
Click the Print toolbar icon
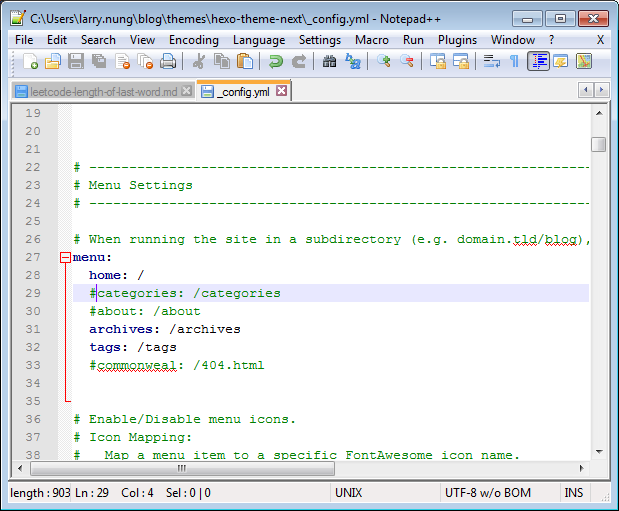coord(168,62)
